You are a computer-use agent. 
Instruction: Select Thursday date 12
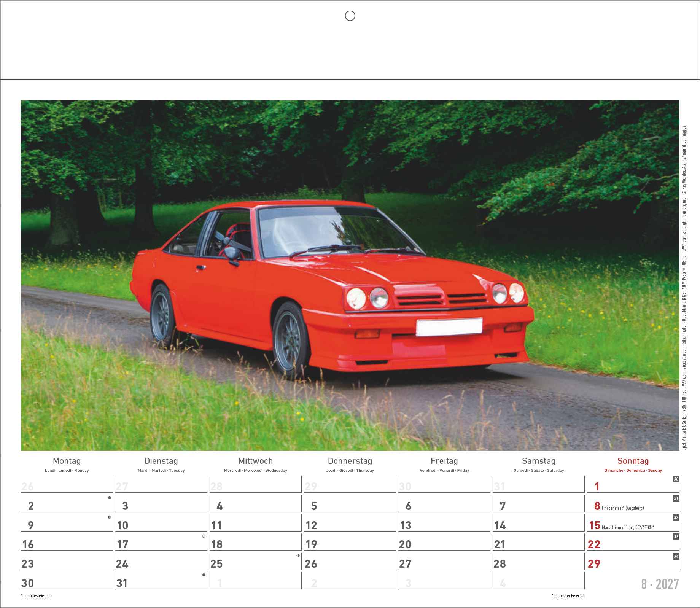[311, 525]
